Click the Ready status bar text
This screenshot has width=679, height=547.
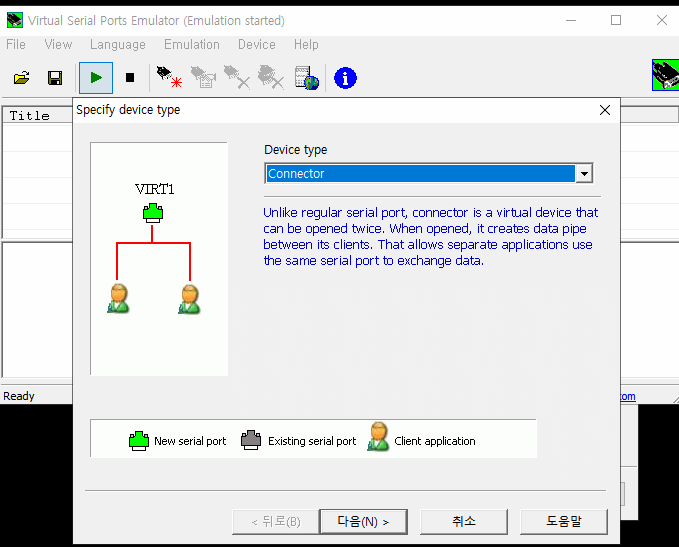click(x=19, y=396)
